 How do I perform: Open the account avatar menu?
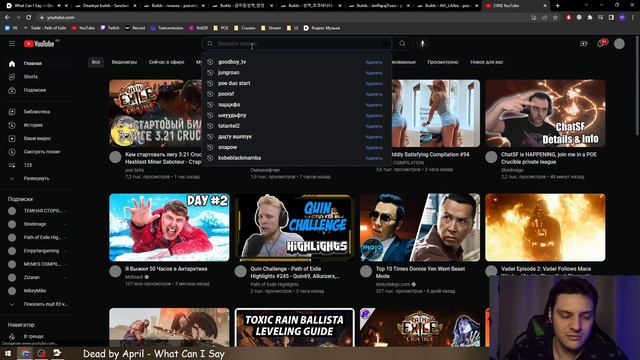pos(619,44)
